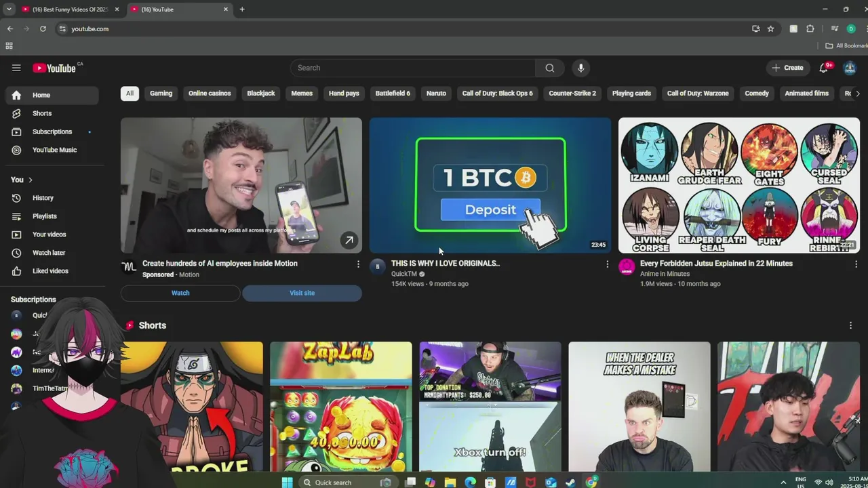The height and width of the screenshot is (488, 868).
Task: Select the Blackjack filter chip
Action: click(x=261, y=94)
